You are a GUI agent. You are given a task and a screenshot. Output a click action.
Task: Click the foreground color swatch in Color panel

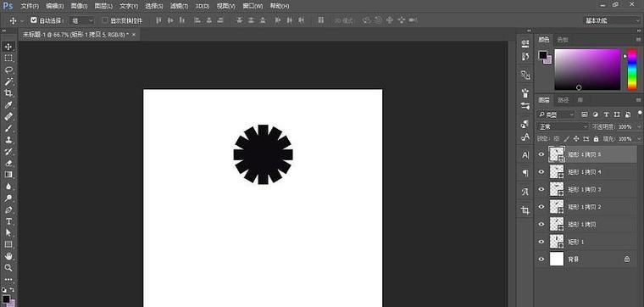coord(543,55)
